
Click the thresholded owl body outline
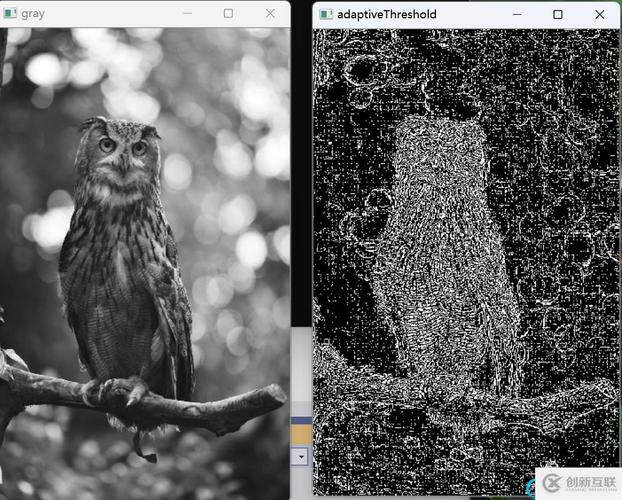[x=445, y=260]
